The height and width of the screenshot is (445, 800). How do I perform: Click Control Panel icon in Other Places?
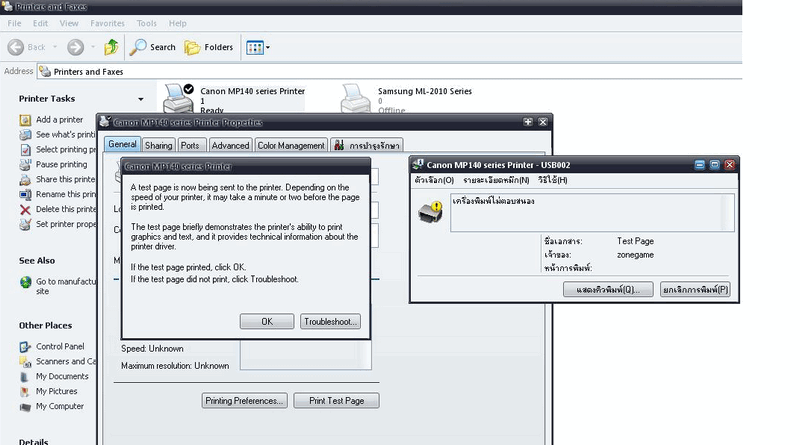point(25,347)
